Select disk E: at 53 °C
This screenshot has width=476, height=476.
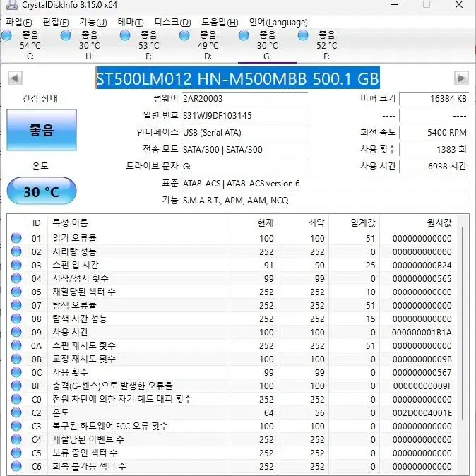click(148, 45)
